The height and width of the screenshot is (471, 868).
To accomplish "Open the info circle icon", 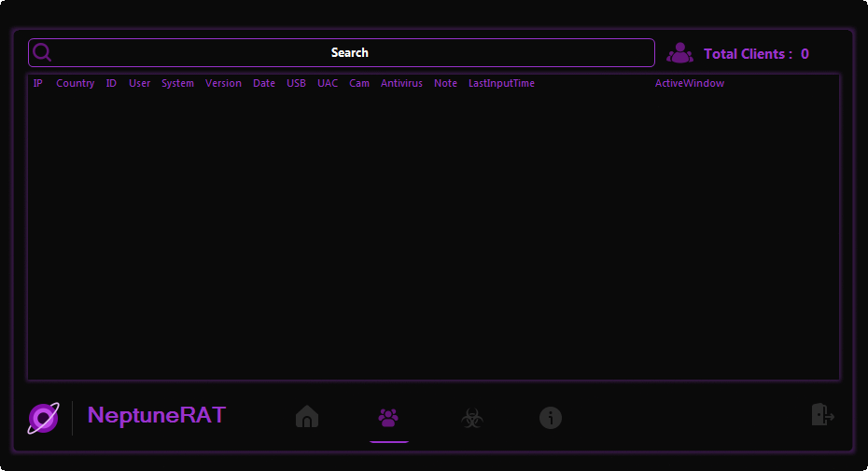I will click(x=551, y=418).
